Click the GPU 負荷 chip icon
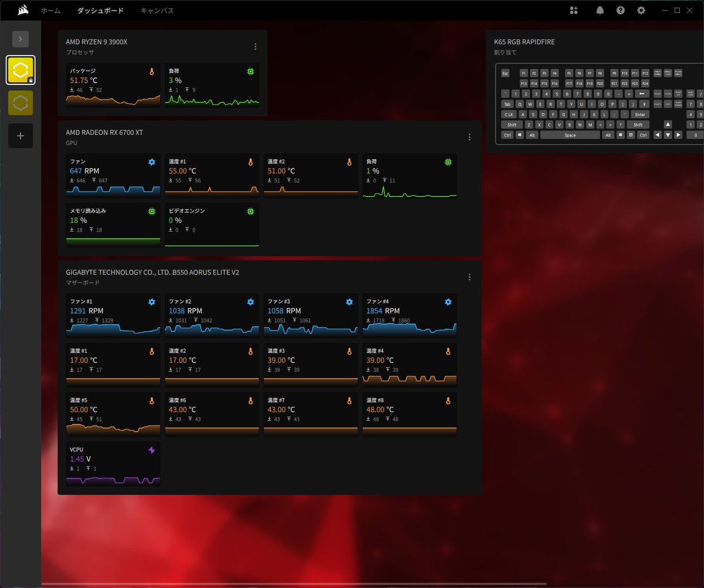The width and height of the screenshot is (704, 588). tap(448, 162)
